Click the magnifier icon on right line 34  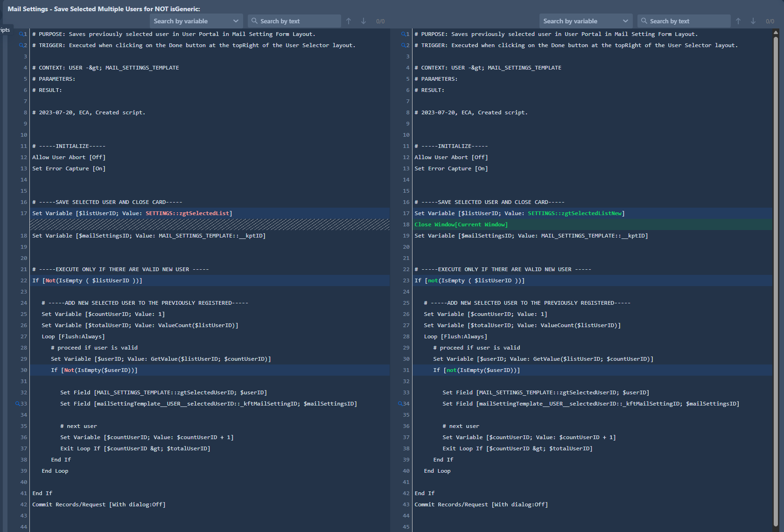[x=400, y=404]
